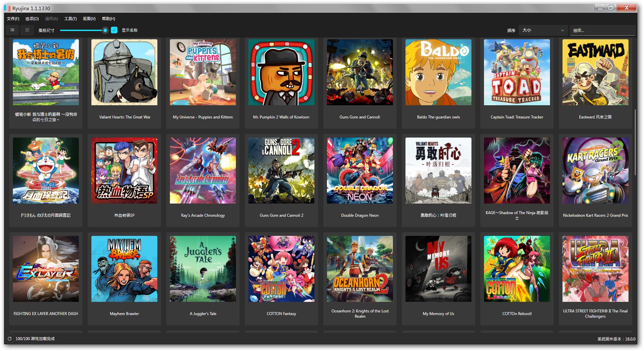
Task: Open the 视图(V) menu
Action: (x=89, y=18)
